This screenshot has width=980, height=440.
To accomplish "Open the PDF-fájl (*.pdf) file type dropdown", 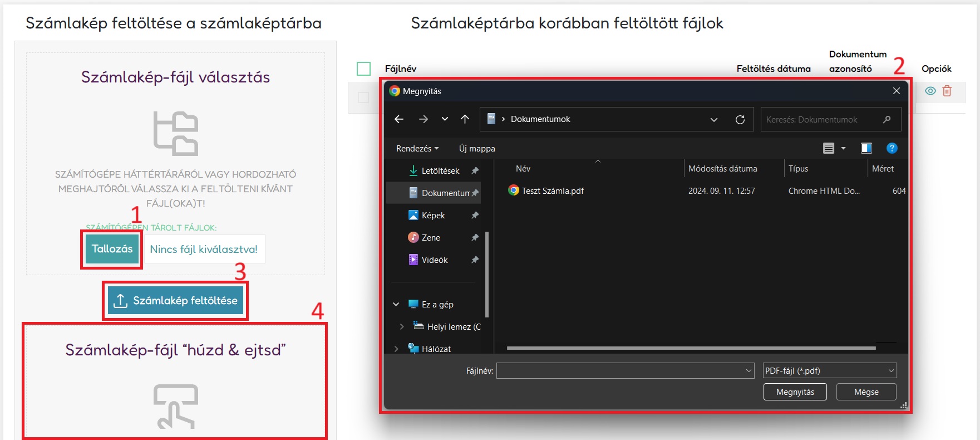I will coord(829,371).
